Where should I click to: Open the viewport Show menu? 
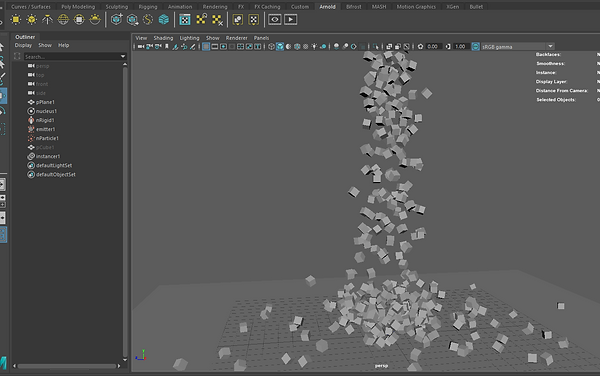click(x=213, y=38)
